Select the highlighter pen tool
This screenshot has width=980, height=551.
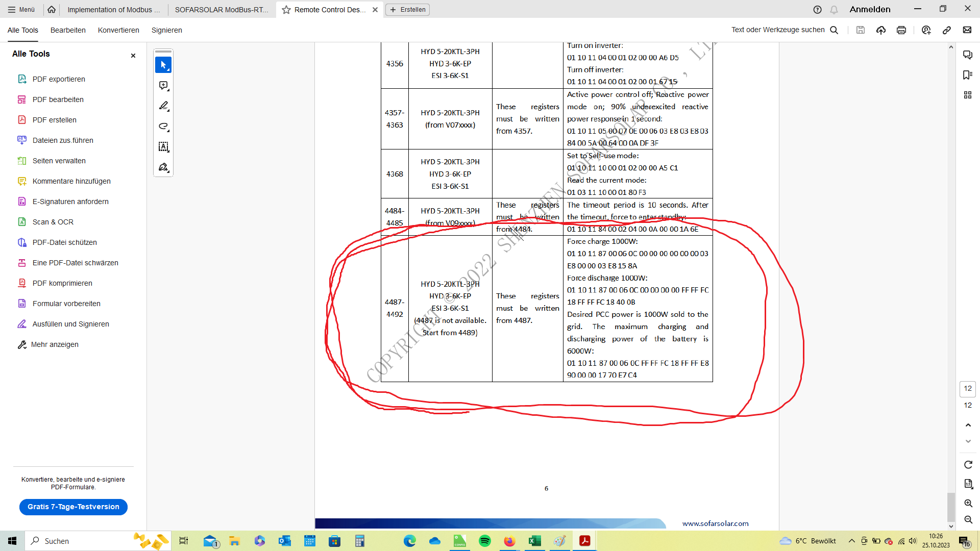click(163, 106)
